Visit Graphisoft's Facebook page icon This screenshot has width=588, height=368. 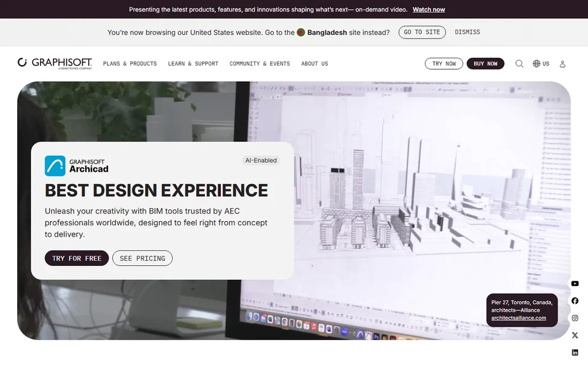click(575, 301)
